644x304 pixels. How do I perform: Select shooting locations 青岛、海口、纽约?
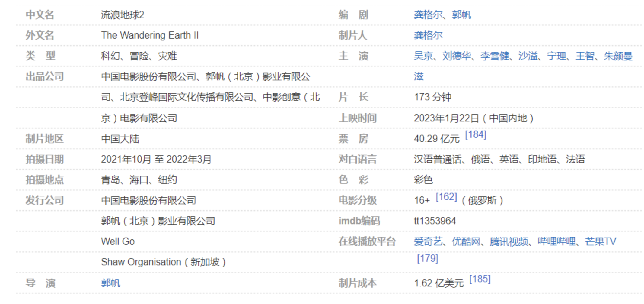[x=139, y=179]
